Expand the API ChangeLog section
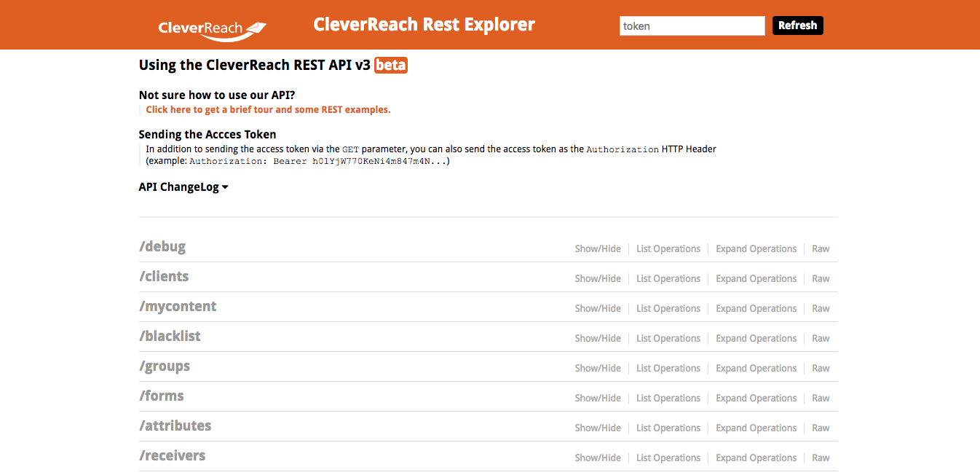 coord(183,187)
